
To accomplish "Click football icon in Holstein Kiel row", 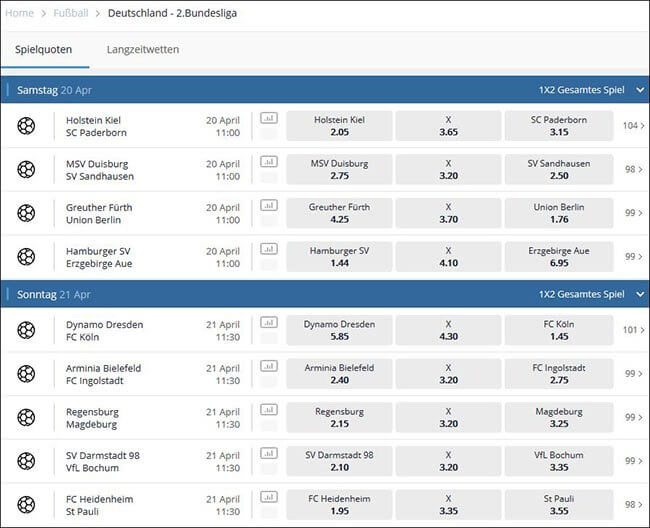I will [26, 126].
